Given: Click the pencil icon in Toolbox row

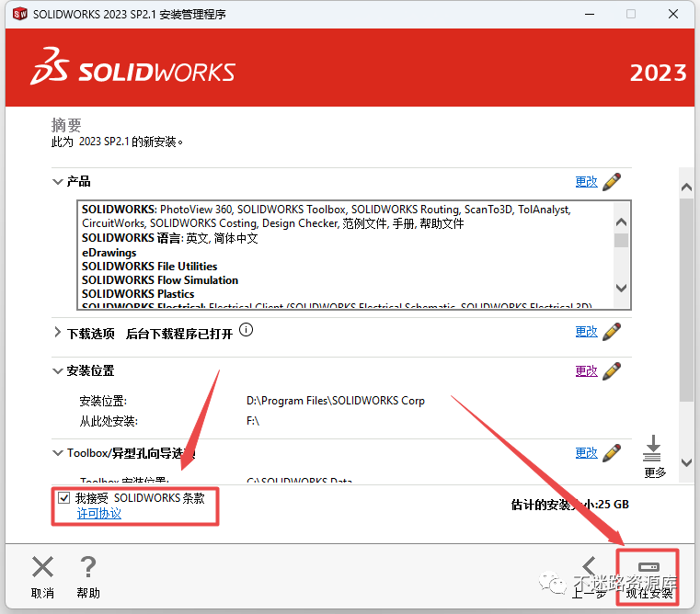Looking at the screenshot, I should (x=612, y=453).
